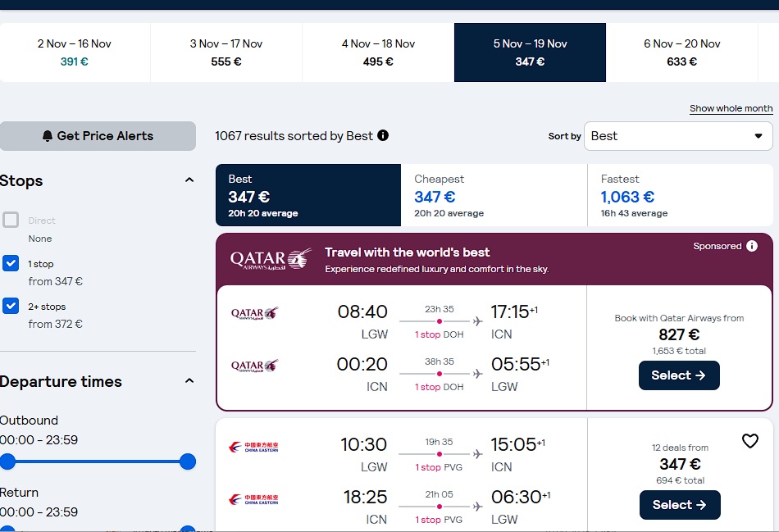The image size is (779, 532).
Task: Uncheck the 1 stop checkbox
Action: (x=11, y=263)
